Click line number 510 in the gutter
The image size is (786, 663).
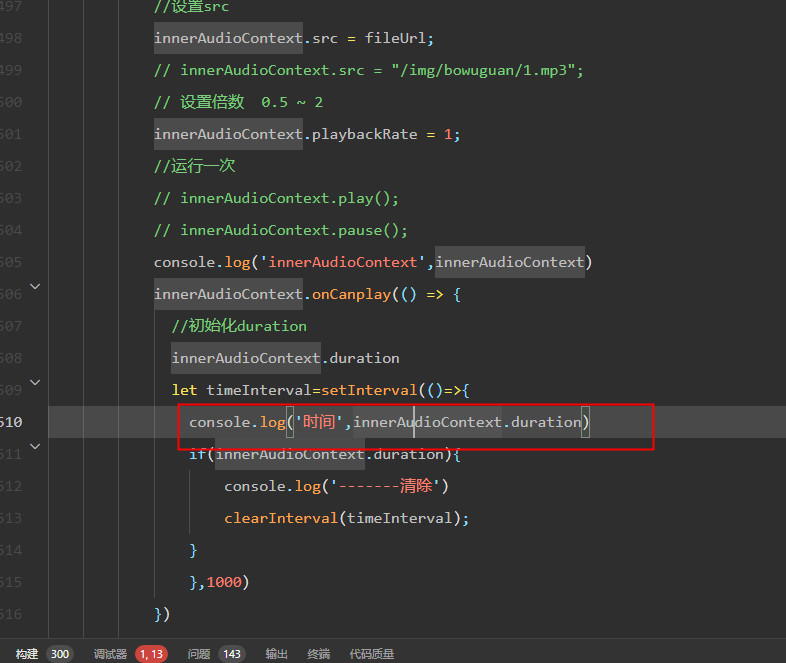click(11, 422)
